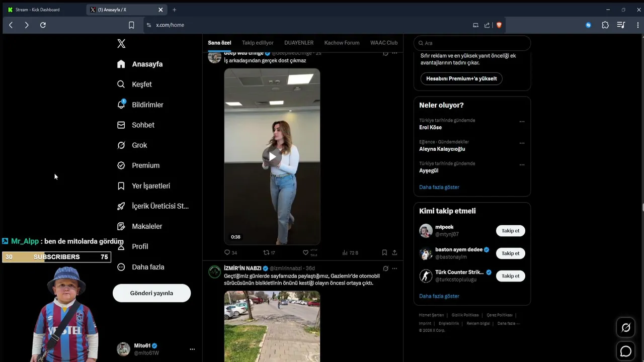This screenshot has width=644, height=362.
Task: Click Hesabını Premium+'a yükselt button
Action: (461, 78)
